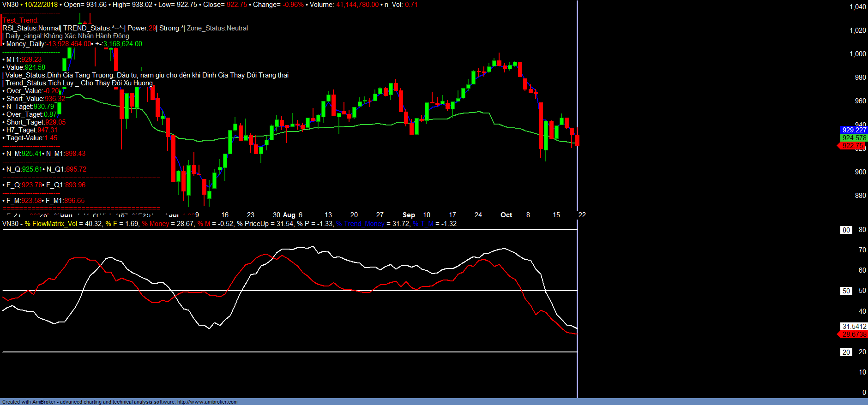
Task: Click the red 28.6738 indicator value label
Action: click(x=854, y=334)
